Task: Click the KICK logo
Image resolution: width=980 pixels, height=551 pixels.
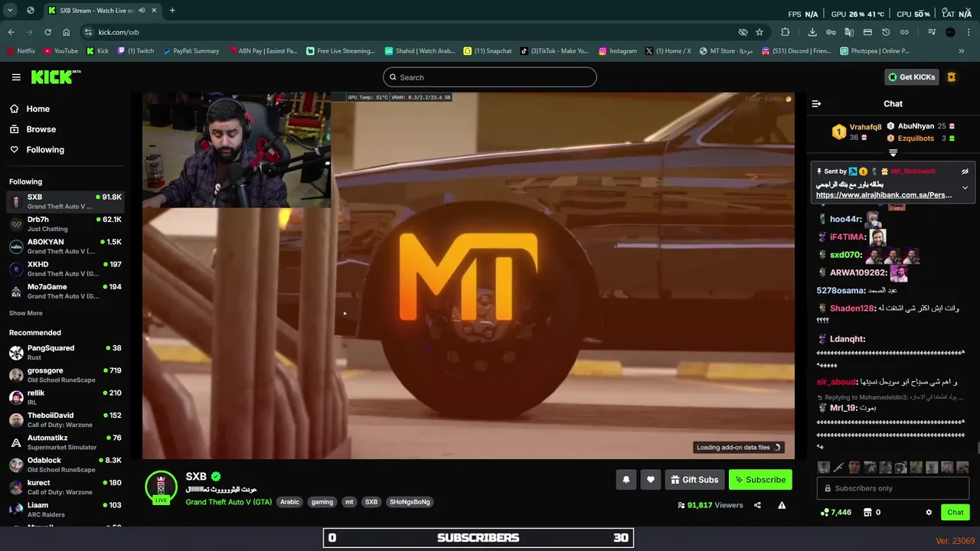Action: pyautogui.click(x=55, y=77)
